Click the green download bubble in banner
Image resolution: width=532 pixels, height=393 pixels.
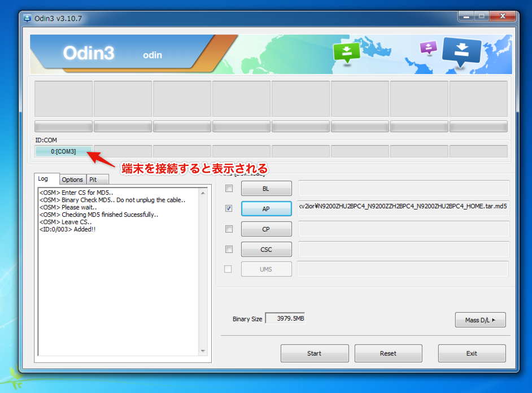point(346,53)
